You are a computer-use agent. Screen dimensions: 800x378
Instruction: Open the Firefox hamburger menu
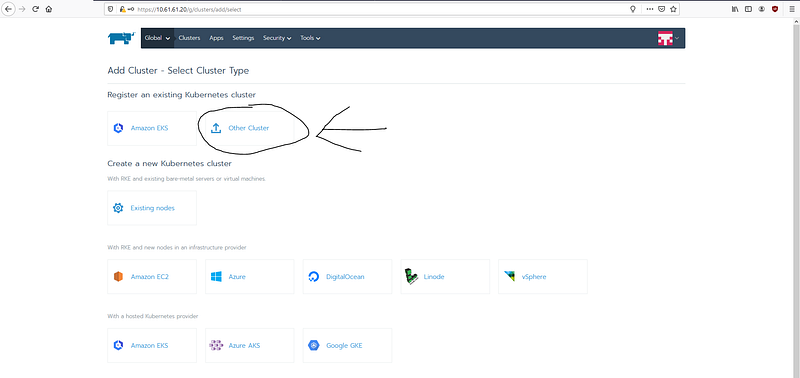point(792,9)
